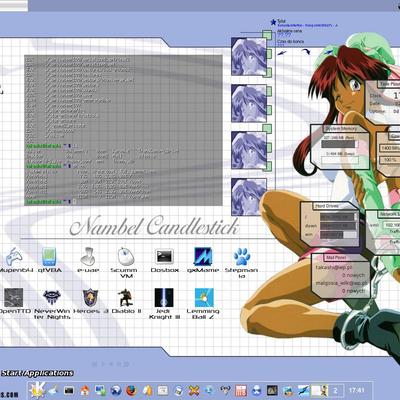Open the red calendar icon in taskbar
The height and width of the screenshot is (400, 400).
tap(241, 390)
